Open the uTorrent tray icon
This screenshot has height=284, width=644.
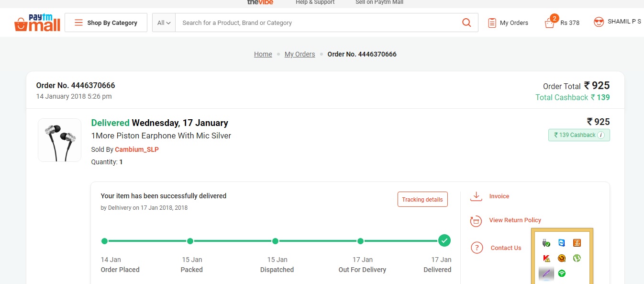click(x=577, y=258)
